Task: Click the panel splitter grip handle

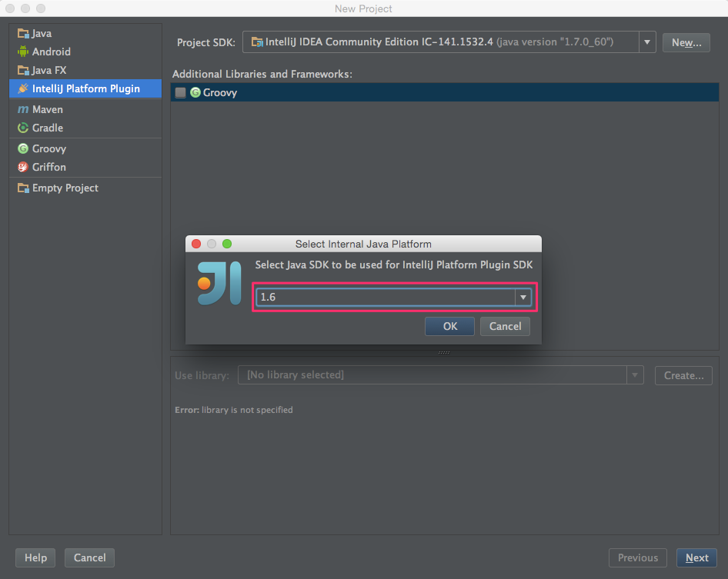Action: point(444,353)
